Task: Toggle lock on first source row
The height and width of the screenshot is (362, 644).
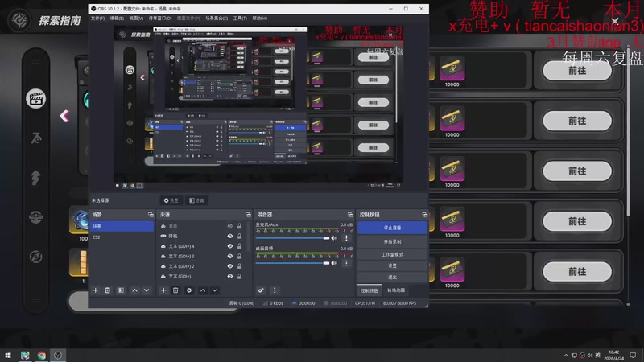Action: [239, 226]
